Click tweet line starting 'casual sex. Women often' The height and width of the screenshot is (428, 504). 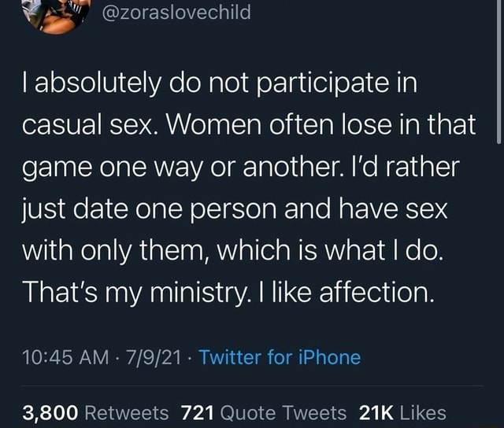pos(249,124)
